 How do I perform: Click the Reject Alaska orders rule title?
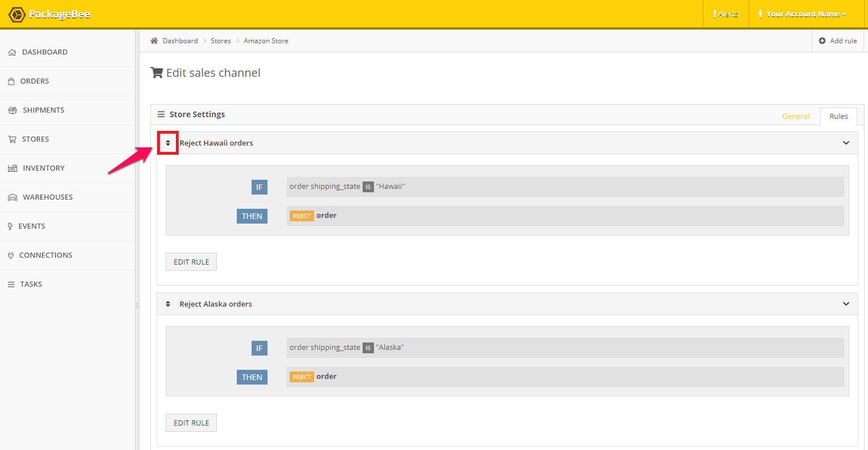(216, 304)
